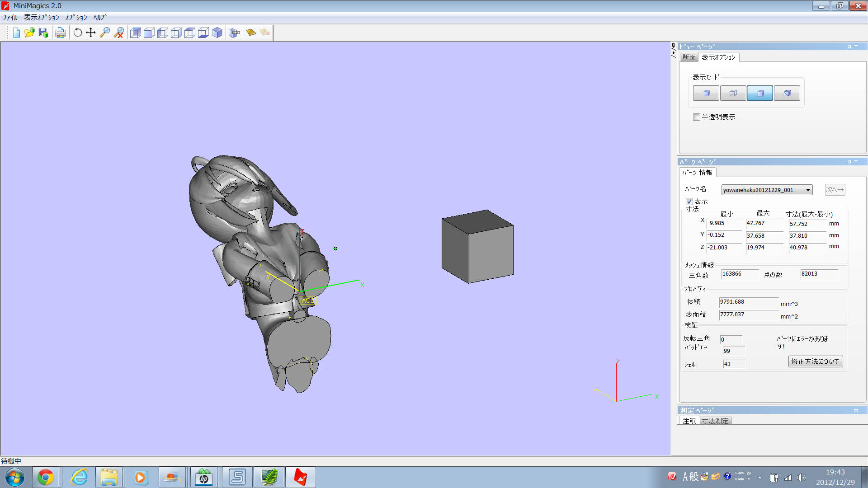Click the Z maximum value 19.974

pos(764,248)
